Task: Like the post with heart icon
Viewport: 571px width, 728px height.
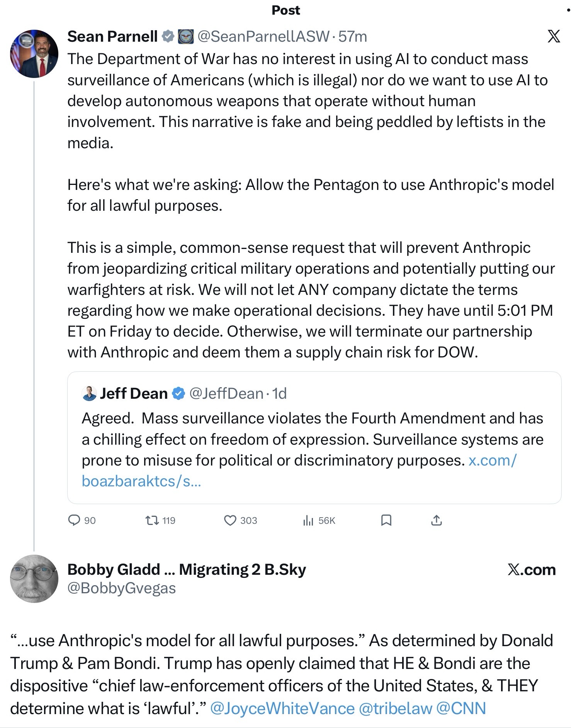Action: click(x=230, y=521)
